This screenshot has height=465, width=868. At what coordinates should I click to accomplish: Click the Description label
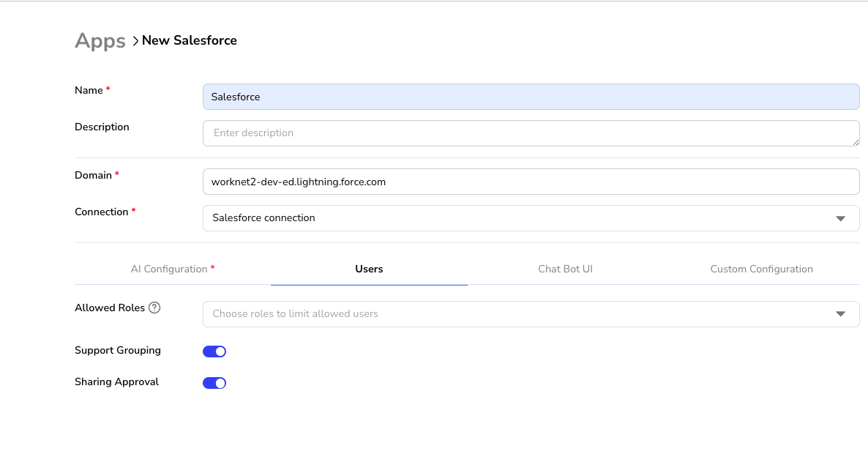(102, 127)
